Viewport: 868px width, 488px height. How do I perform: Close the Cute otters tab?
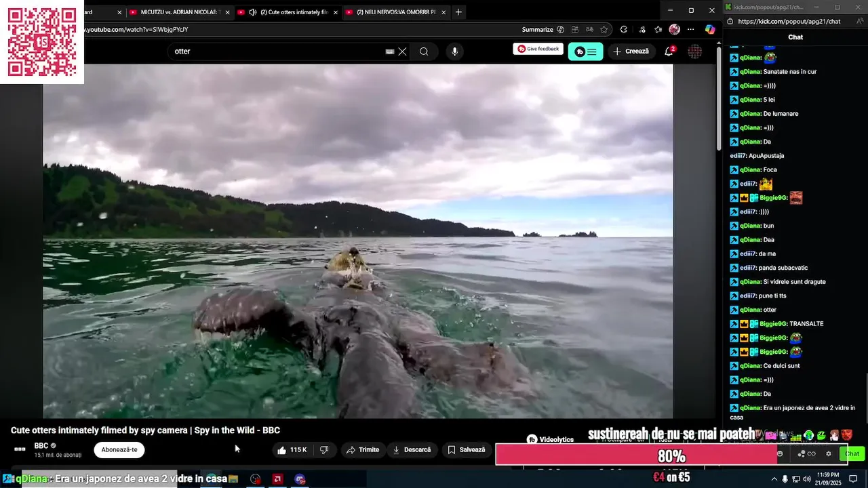(335, 12)
